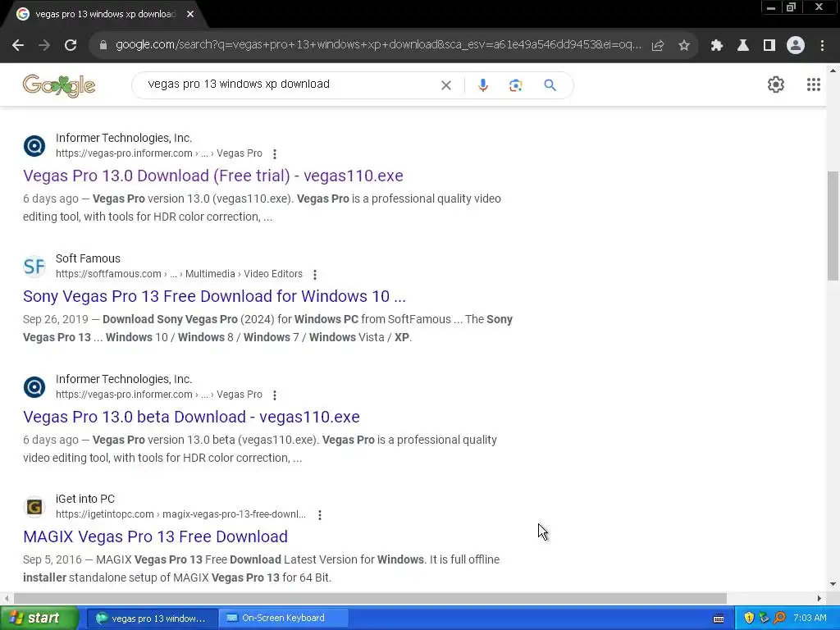Open Google quick settings gear
840x630 pixels.
pos(776,84)
